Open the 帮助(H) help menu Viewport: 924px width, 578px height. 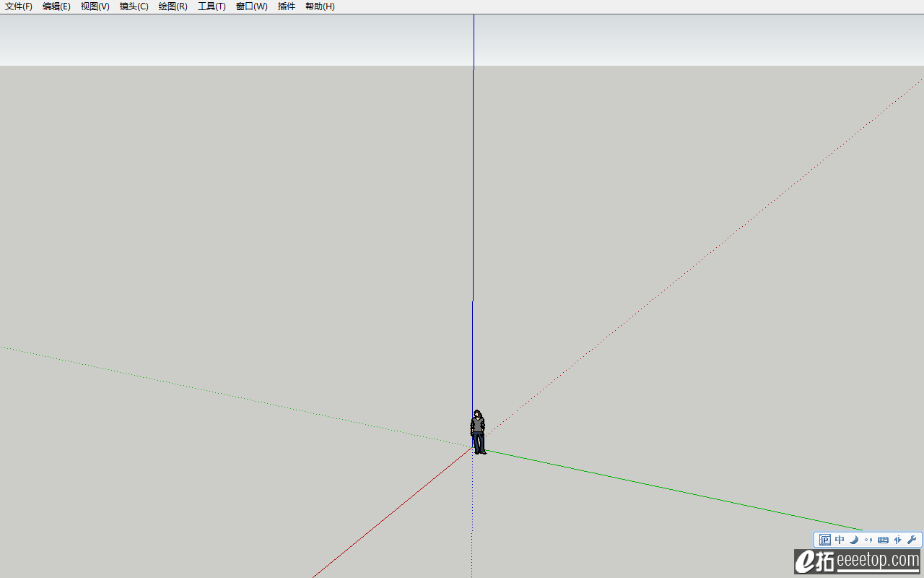(320, 7)
